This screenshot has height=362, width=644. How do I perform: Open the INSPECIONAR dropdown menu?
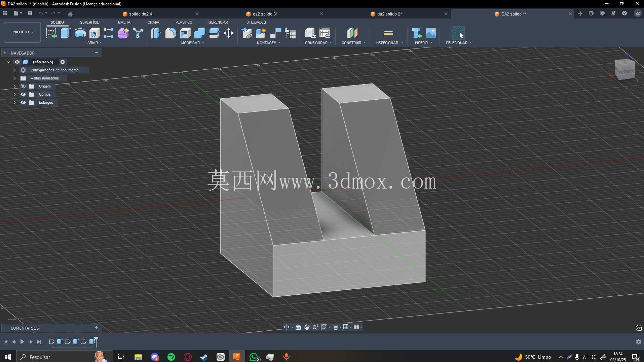coord(389,43)
